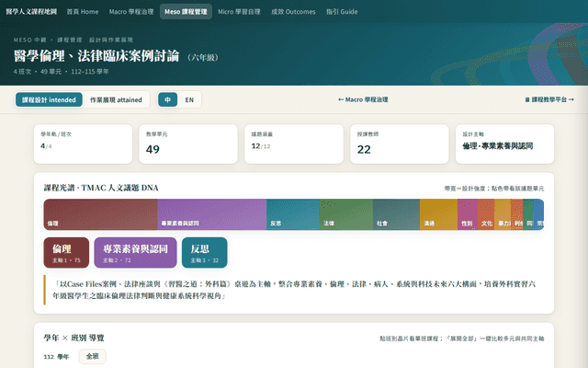Select the yellow 溝通 spectrum segment
This screenshot has width=588, height=368.
[x=439, y=214]
